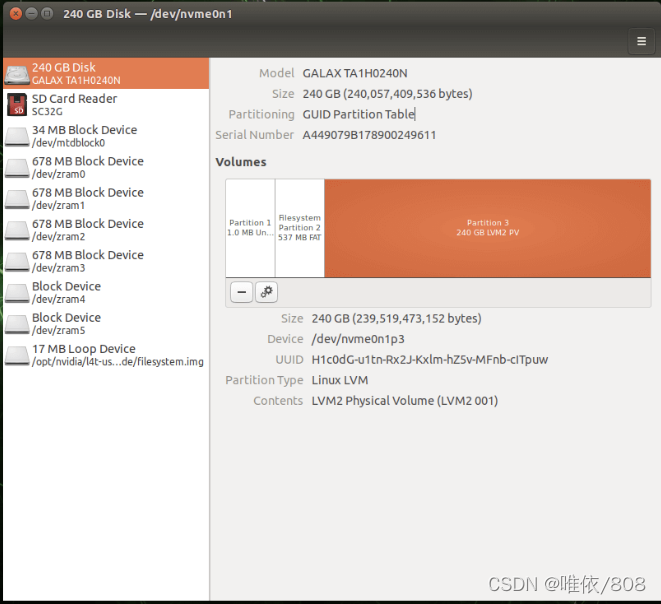Click the Linux LVM partition type value
This screenshot has width=661, height=604.
[340, 380]
